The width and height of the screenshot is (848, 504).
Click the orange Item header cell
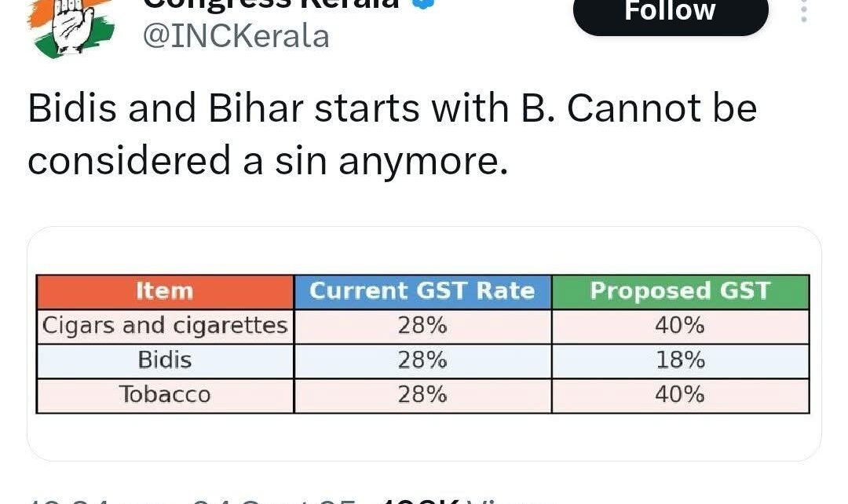pyautogui.click(x=165, y=291)
